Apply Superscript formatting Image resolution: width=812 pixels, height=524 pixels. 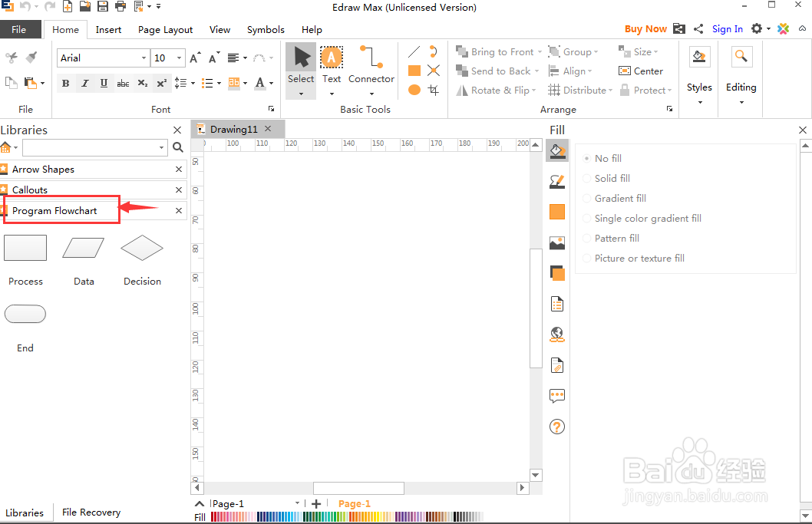162,83
